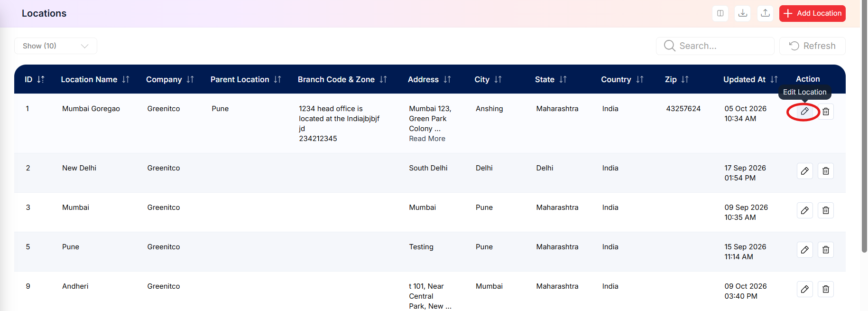Open the Show (10) dropdown
Image resolution: width=868 pixels, height=311 pixels.
[55, 46]
